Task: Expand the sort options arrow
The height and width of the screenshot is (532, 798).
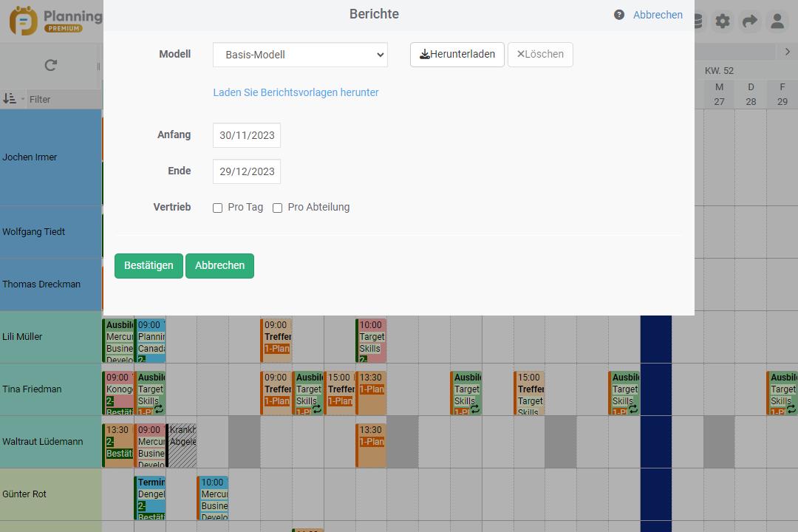Action: (23, 100)
